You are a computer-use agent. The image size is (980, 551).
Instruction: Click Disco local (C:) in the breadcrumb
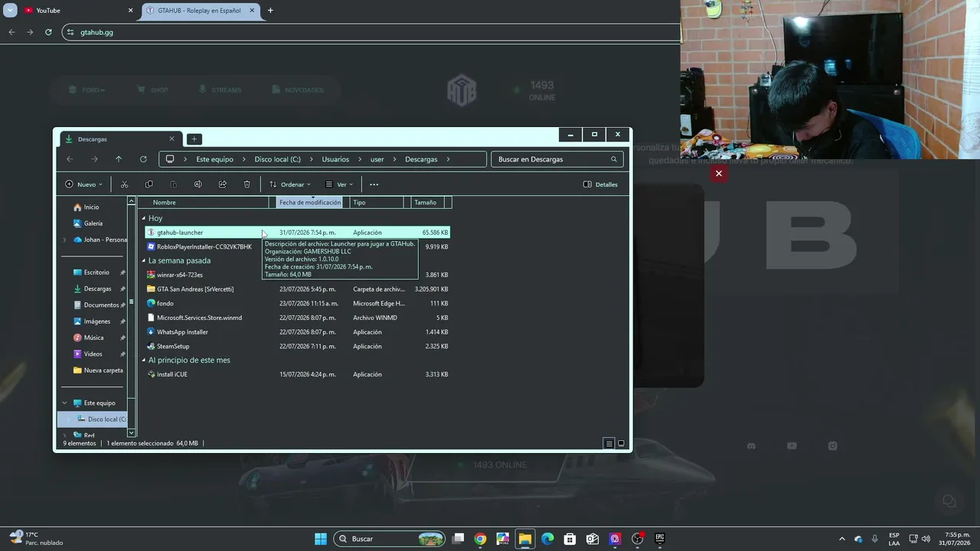click(x=277, y=159)
